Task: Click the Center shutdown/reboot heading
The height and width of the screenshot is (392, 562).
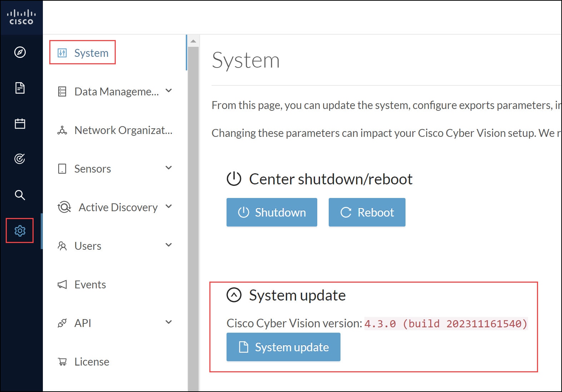Action: [x=331, y=179]
